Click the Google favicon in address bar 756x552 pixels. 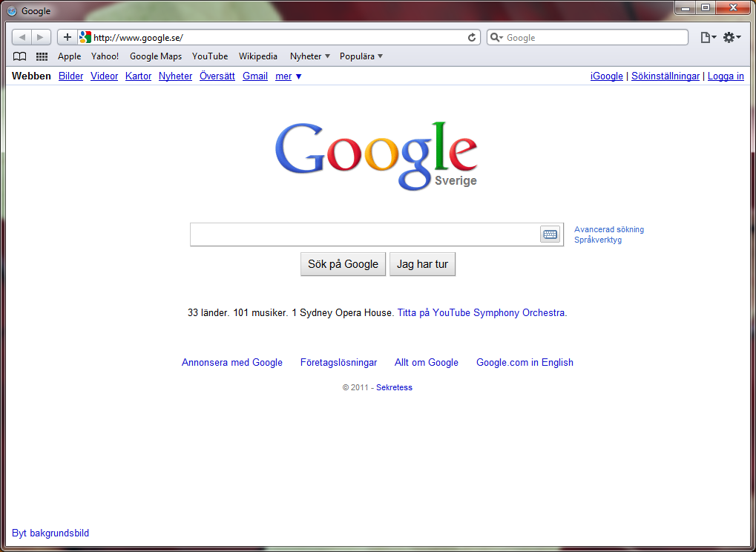pyautogui.click(x=85, y=37)
